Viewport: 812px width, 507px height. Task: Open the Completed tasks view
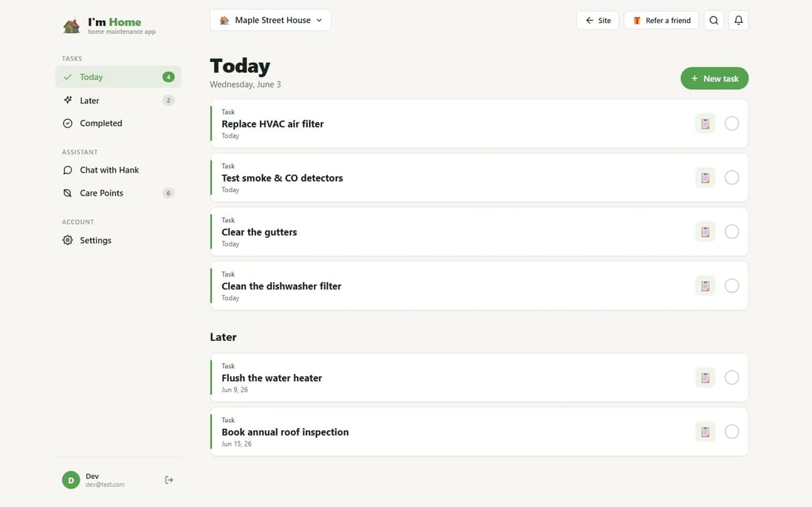click(118, 123)
